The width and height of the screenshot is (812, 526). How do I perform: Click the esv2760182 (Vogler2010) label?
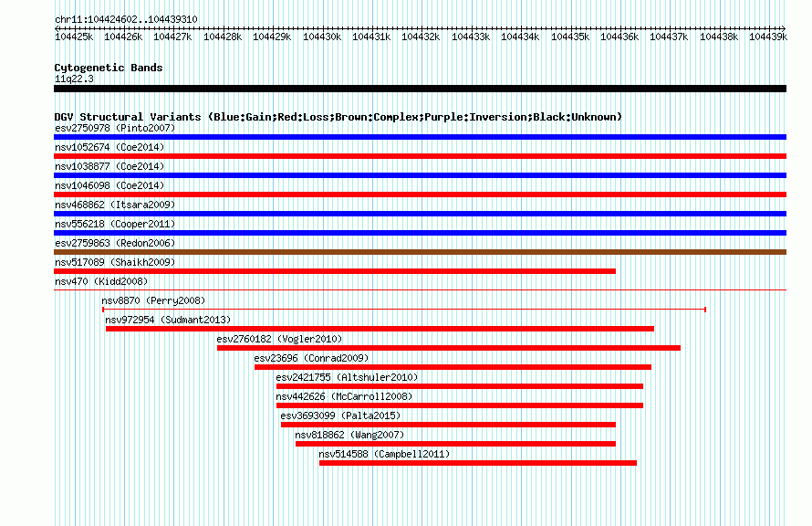[x=279, y=339]
